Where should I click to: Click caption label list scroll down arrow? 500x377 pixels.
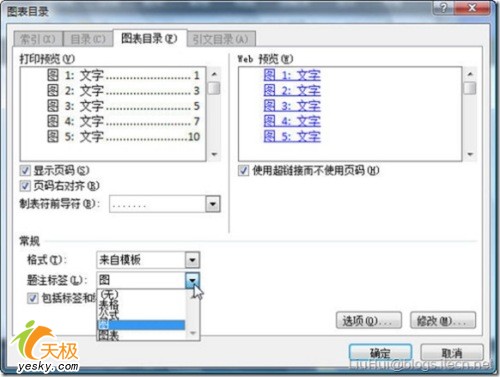pyautogui.click(x=193, y=333)
